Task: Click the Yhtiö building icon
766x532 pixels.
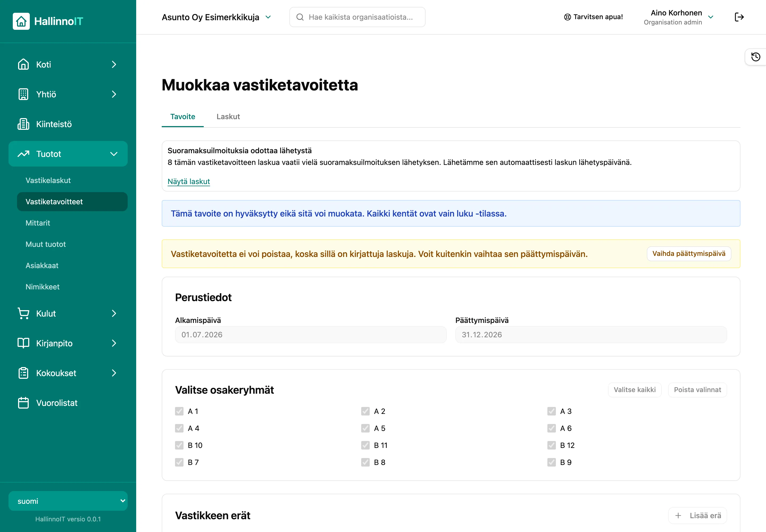Action: (23, 94)
